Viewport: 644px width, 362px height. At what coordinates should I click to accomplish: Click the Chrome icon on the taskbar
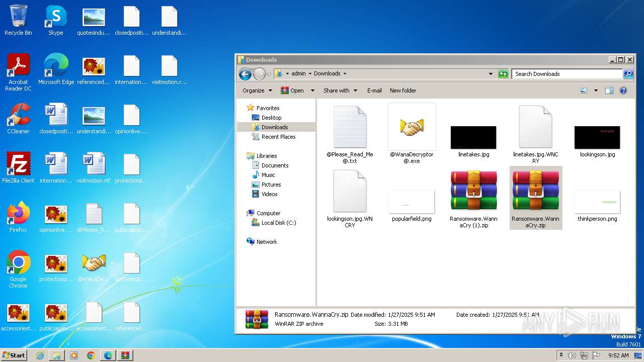tap(91, 355)
